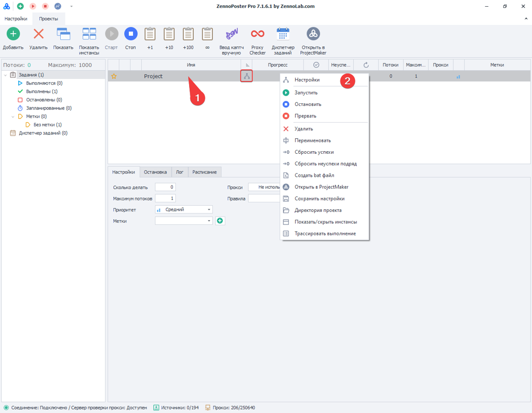
Task: Toggle the favorite star on Project row
Action: tap(114, 76)
